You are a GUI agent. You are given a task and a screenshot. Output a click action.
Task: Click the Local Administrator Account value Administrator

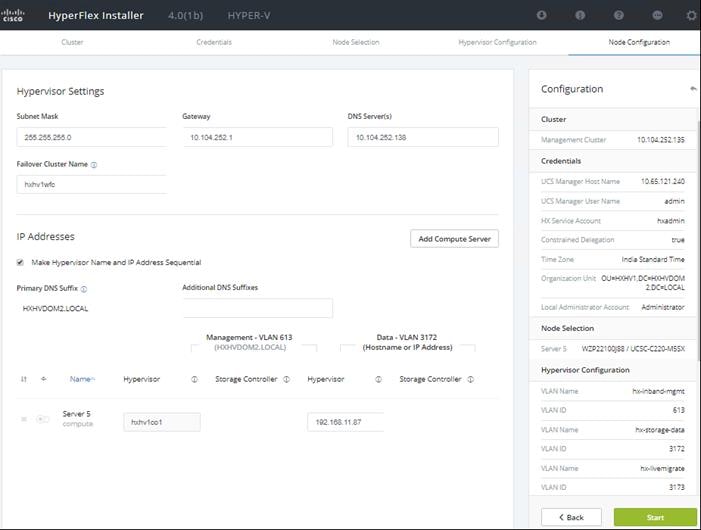point(663,307)
